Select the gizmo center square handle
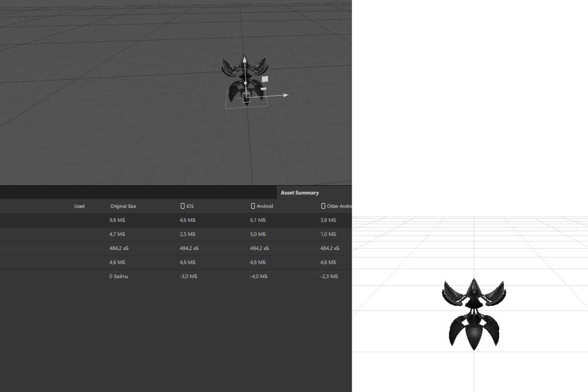 (x=246, y=97)
